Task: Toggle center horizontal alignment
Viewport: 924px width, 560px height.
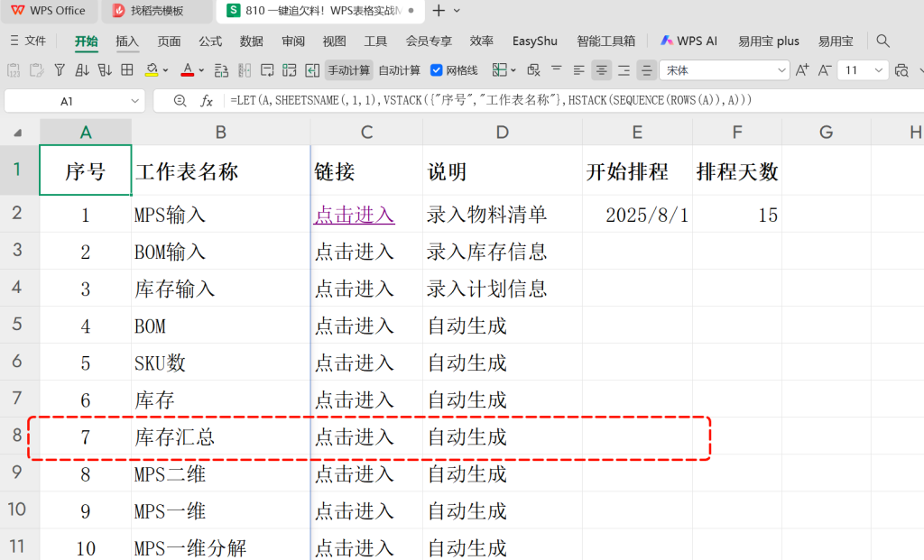Action: 602,70
